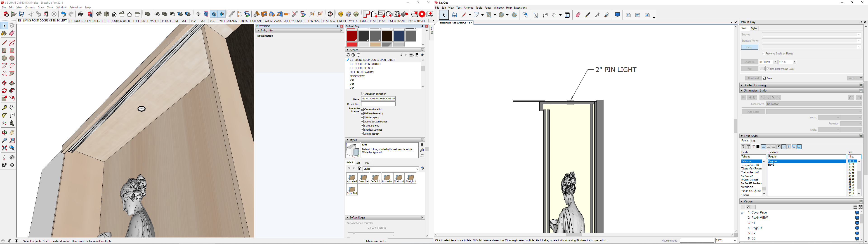This screenshot has height=244, width=868.
Task: Select the Push/Pull tool in SketchUp
Action: pyautogui.click(x=12, y=83)
